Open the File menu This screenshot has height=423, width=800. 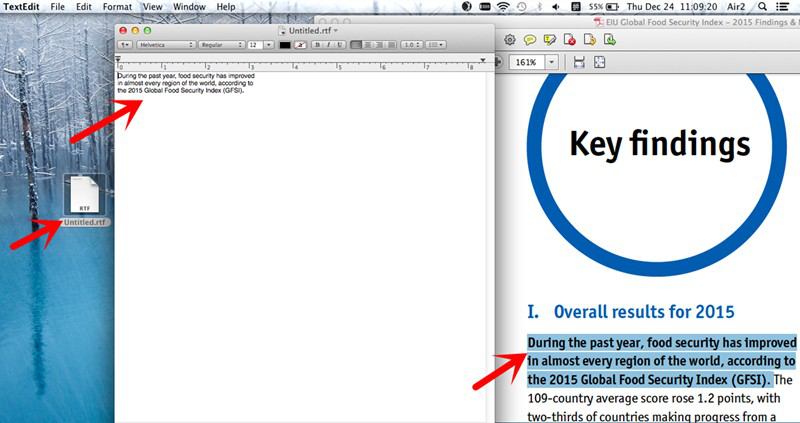click(58, 7)
